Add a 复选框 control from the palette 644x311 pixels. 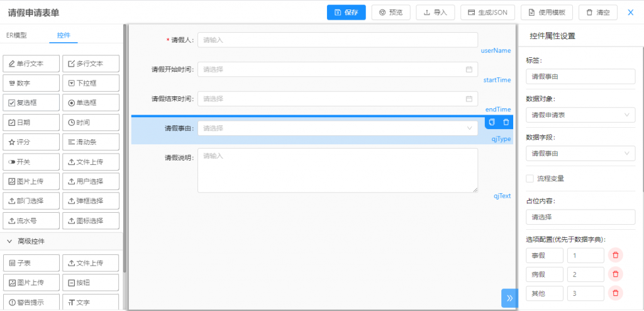[31, 103]
